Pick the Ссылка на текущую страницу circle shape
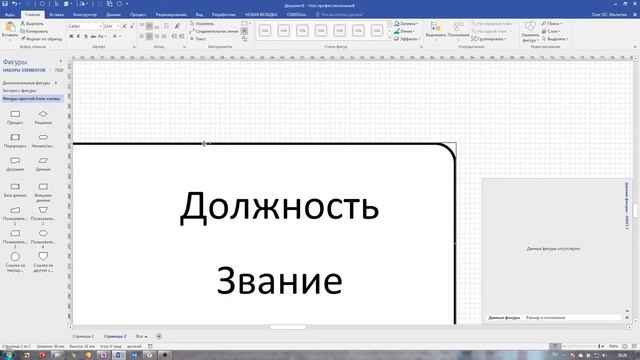 click(x=15, y=261)
